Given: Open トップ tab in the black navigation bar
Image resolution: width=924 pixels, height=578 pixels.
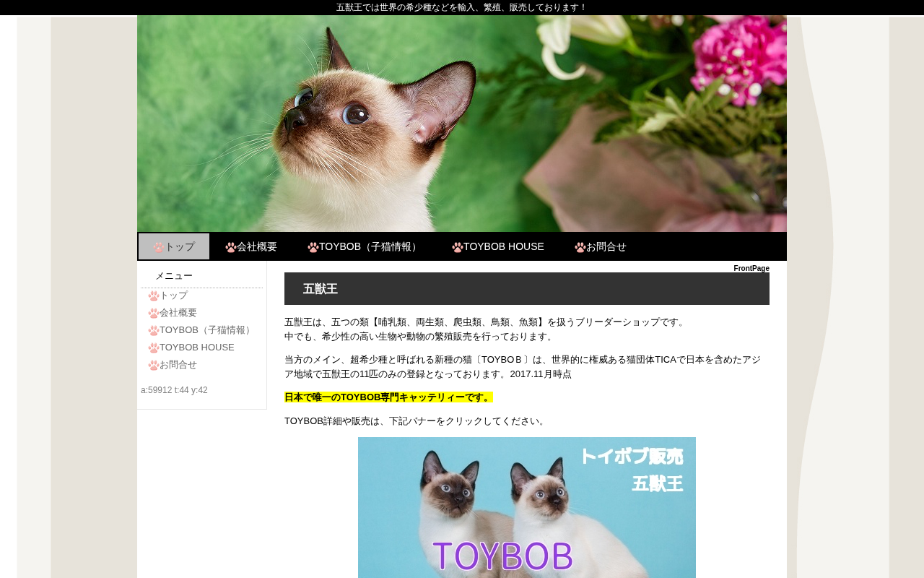Looking at the screenshot, I should point(174,246).
